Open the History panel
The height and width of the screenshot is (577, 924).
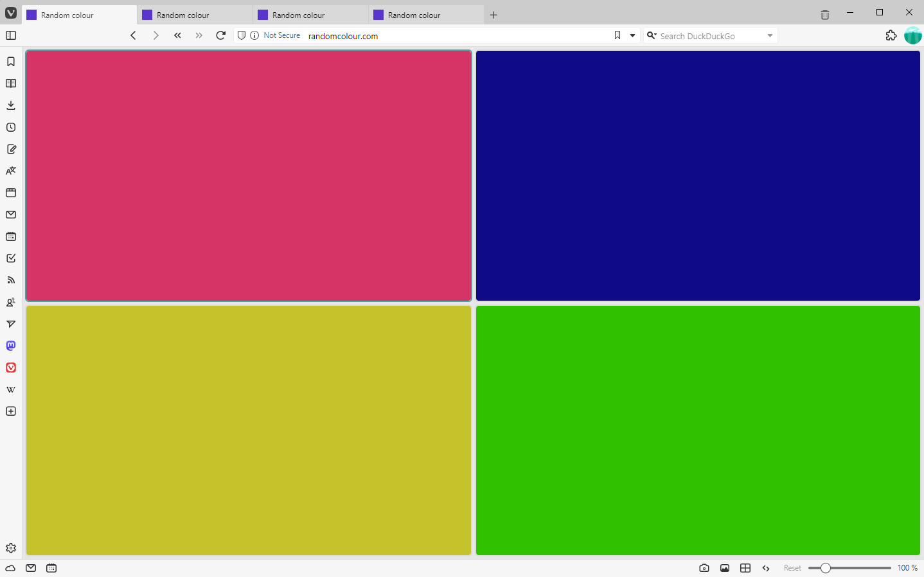(x=11, y=127)
